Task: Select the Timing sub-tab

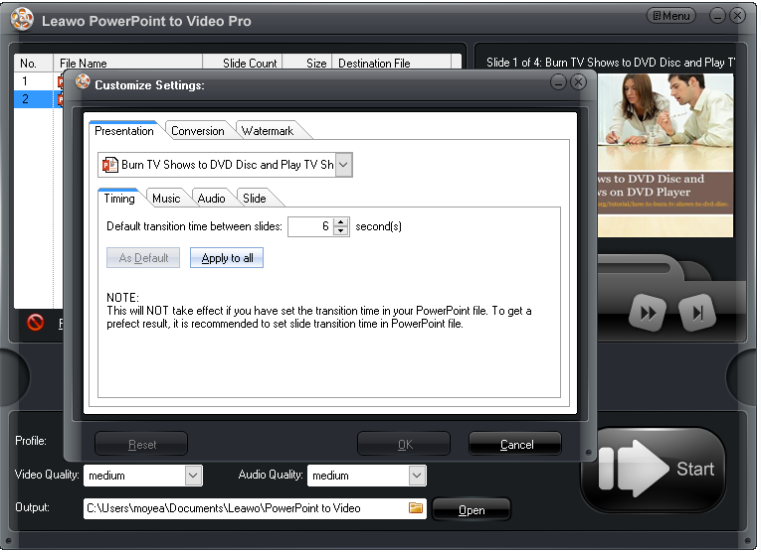Action: click(x=119, y=199)
